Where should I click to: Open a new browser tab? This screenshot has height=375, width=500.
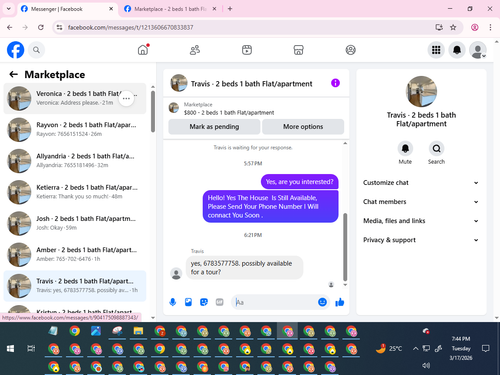(230, 9)
